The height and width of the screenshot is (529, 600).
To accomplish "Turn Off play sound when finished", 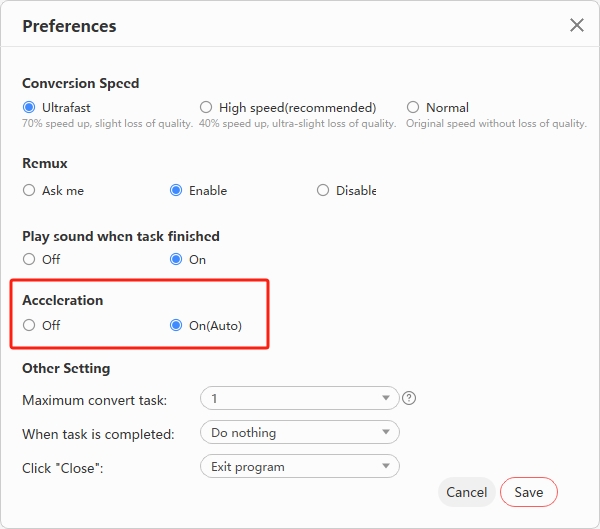I will coord(29,259).
